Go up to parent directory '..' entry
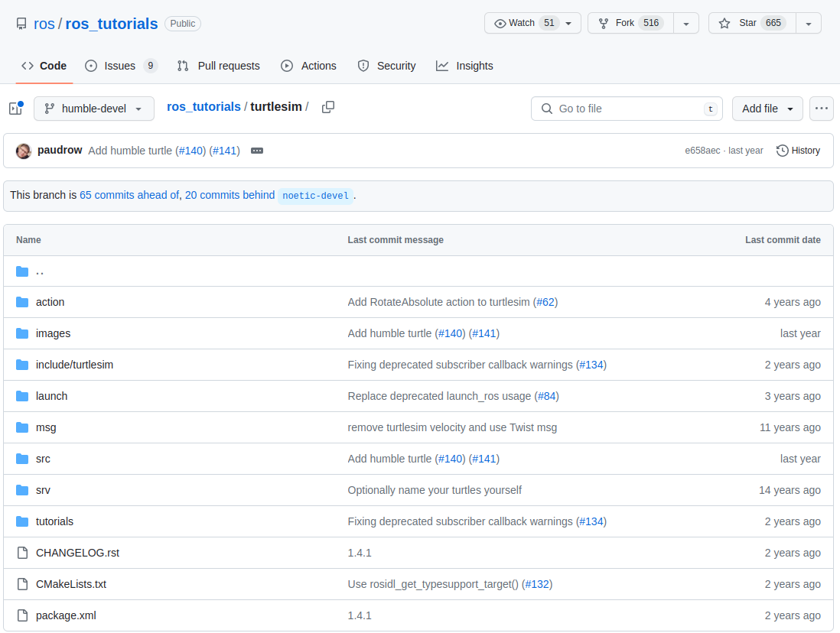The height and width of the screenshot is (633, 840). (x=40, y=271)
